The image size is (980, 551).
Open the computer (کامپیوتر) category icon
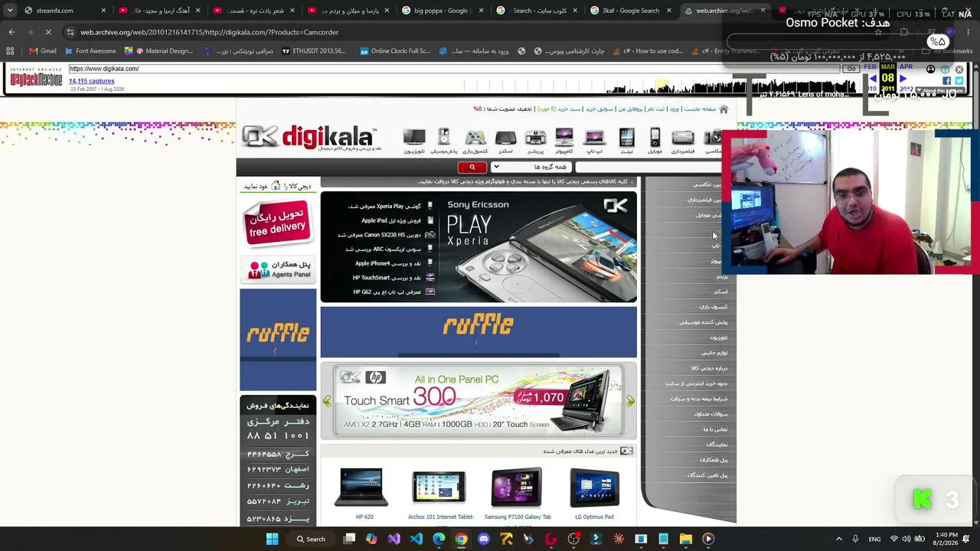point(564,140)
